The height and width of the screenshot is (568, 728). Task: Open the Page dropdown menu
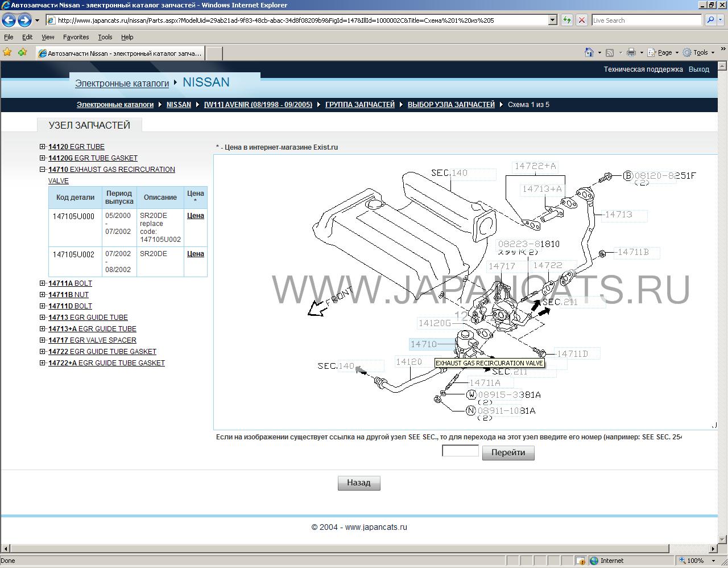click(x=664, y=52)
